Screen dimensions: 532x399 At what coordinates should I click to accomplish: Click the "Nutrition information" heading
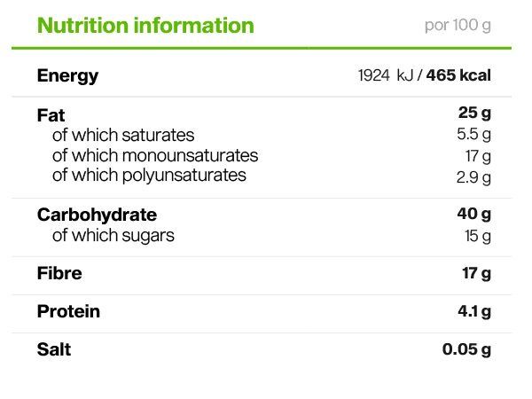tap(145, 25)
